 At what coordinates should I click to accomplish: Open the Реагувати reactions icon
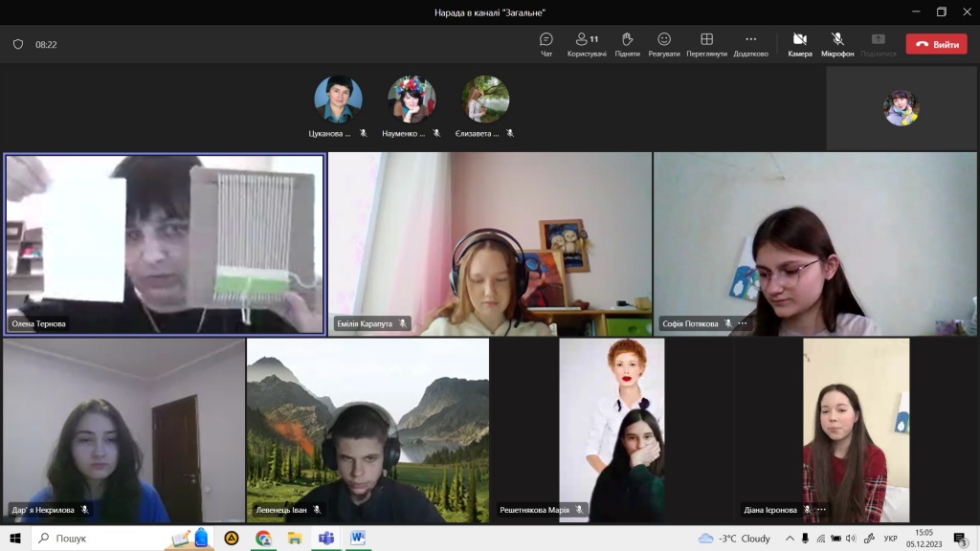click(x=664, y=43)
